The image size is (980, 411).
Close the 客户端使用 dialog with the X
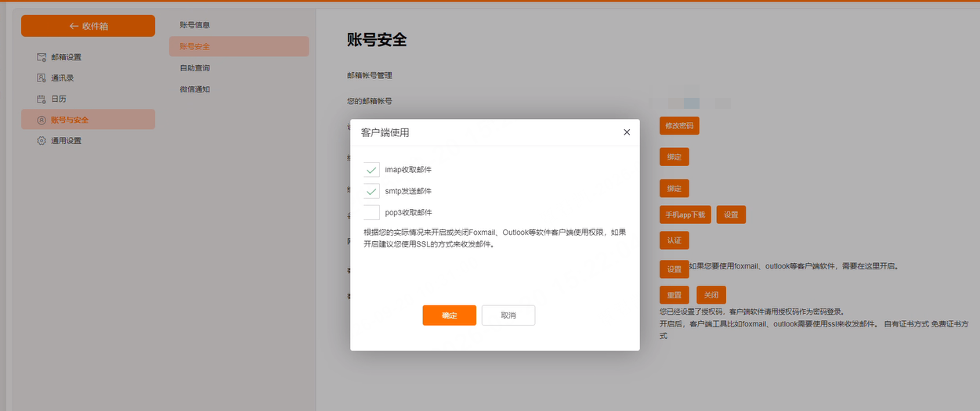[x=627, y=132]
